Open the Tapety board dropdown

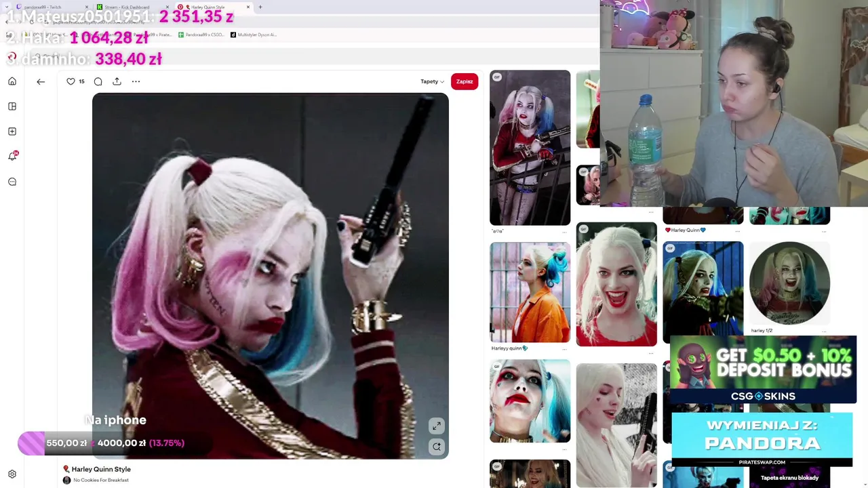click(432, 81)
